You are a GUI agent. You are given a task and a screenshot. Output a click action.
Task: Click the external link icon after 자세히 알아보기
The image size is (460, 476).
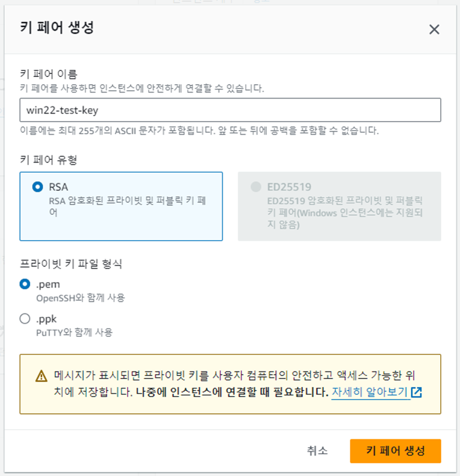click(x=416, y=392)
